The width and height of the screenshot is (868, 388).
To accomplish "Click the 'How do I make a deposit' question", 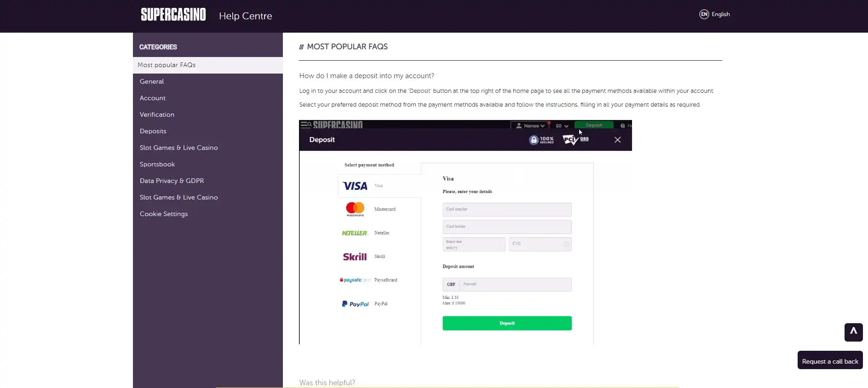I will [x=367, y=76].
